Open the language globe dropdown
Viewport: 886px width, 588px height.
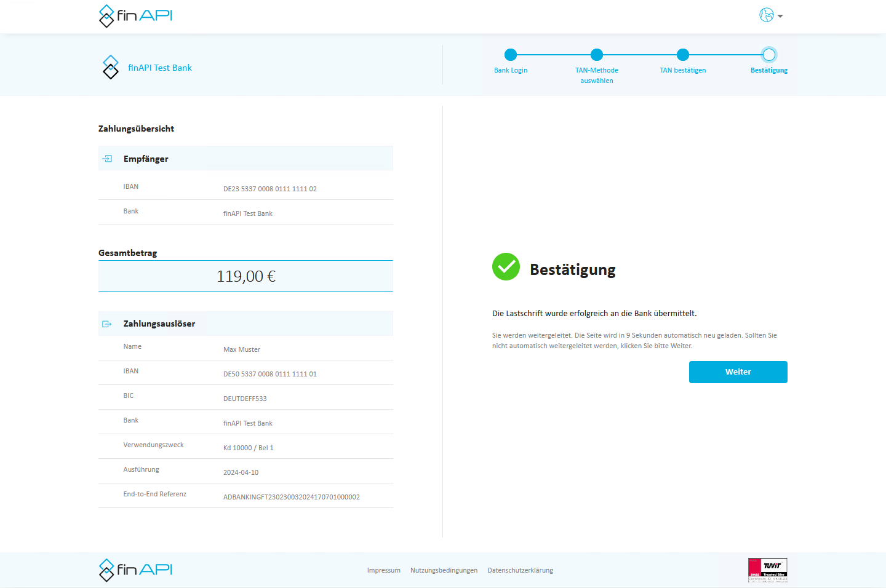pyautogui.click(x=771, y=15)
